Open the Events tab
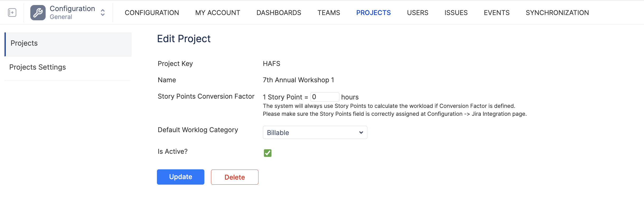The height and width of the screenshot is (211, 644). [496, 13]
